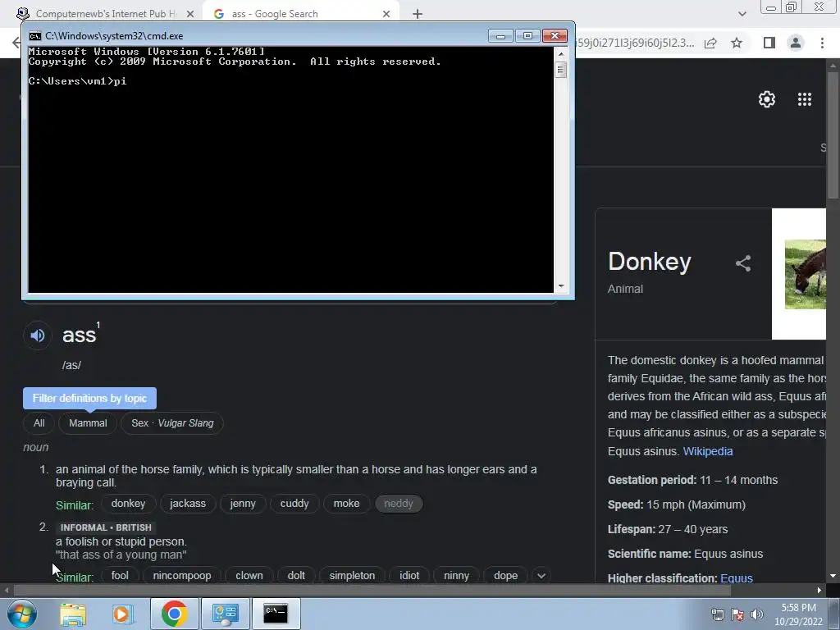
Task: Click the Gestation period fact text
Action: 692,480
